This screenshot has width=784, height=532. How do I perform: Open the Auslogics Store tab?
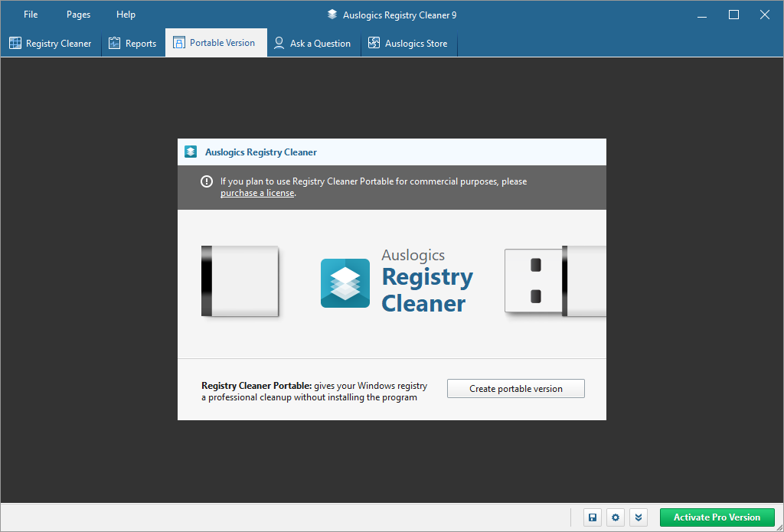pyautogui.click(x=409, y=44)
